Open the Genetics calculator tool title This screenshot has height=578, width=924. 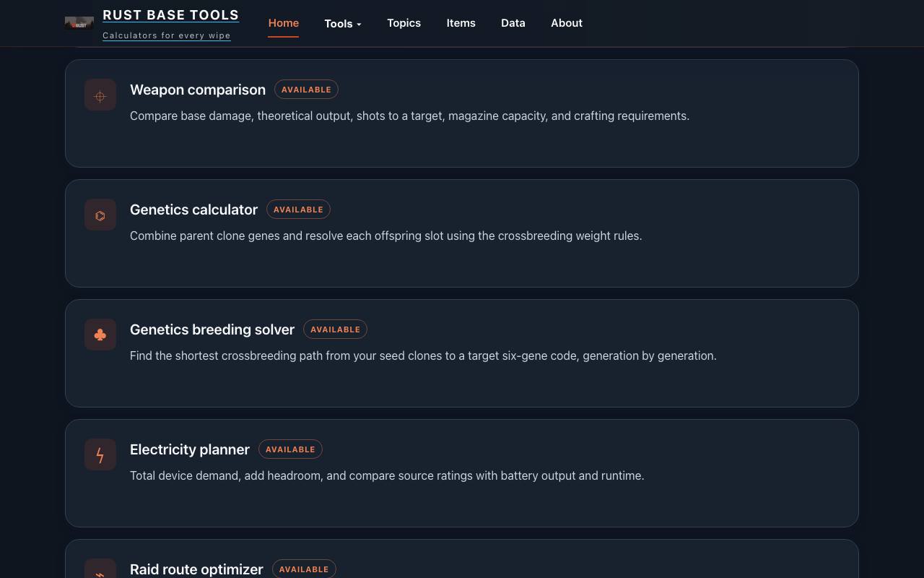[x=193, y=210]
